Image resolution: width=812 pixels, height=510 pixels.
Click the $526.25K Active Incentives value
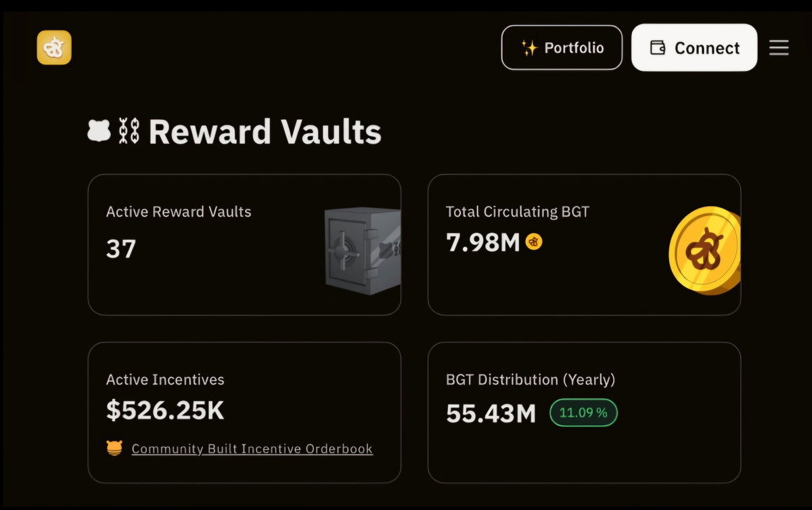tap(165, 410)
